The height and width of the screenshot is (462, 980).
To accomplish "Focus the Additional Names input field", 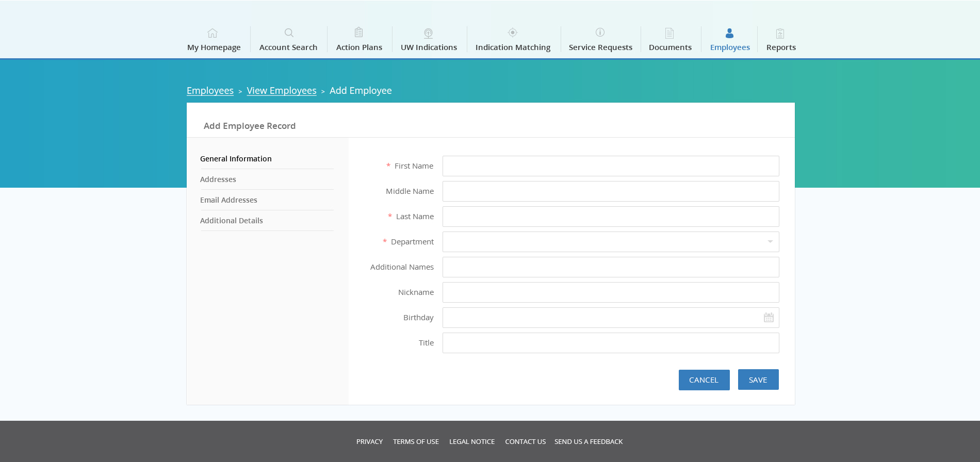I will coord(611,267).
